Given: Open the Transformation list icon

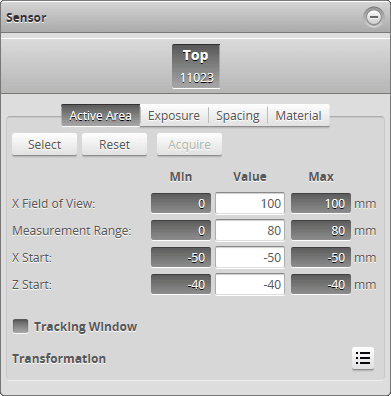Looking at the screenshot, I should (x=363, y=358).
